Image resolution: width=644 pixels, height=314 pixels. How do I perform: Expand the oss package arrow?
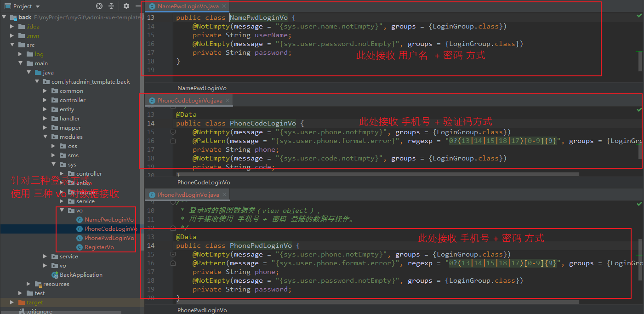pyautogui.click(x=53, y=146)
